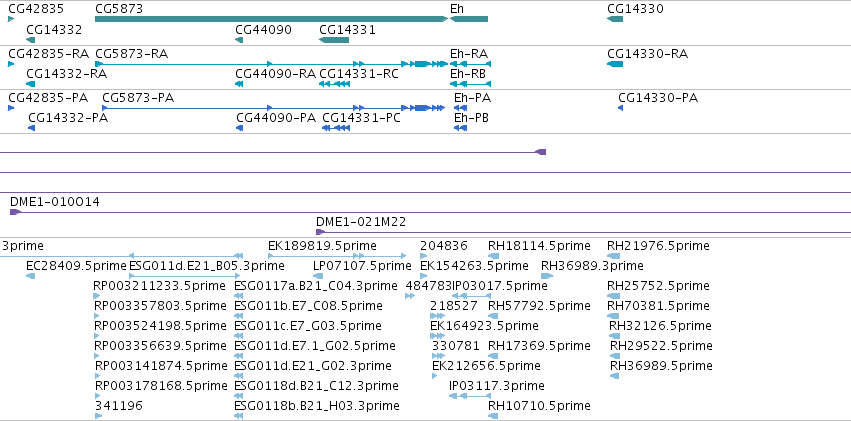Click the LP07107.5prime EST label
Viewport: 851px width, 421px height.
(x=363, y=266)
